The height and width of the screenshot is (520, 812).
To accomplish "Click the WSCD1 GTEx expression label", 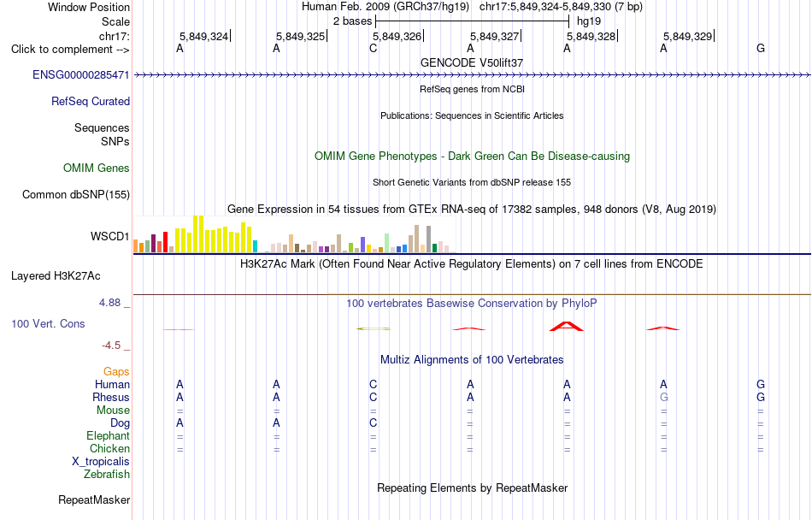I will coord(109,237).
